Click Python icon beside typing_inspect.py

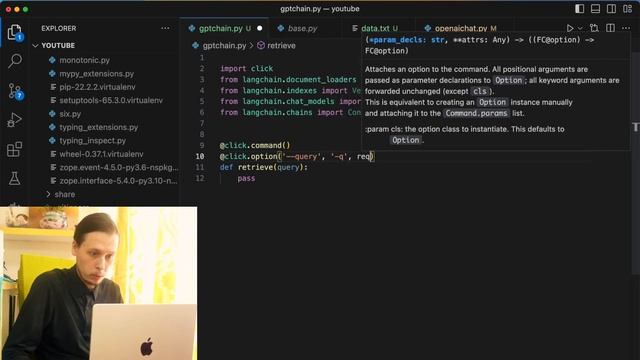(52, 141)
